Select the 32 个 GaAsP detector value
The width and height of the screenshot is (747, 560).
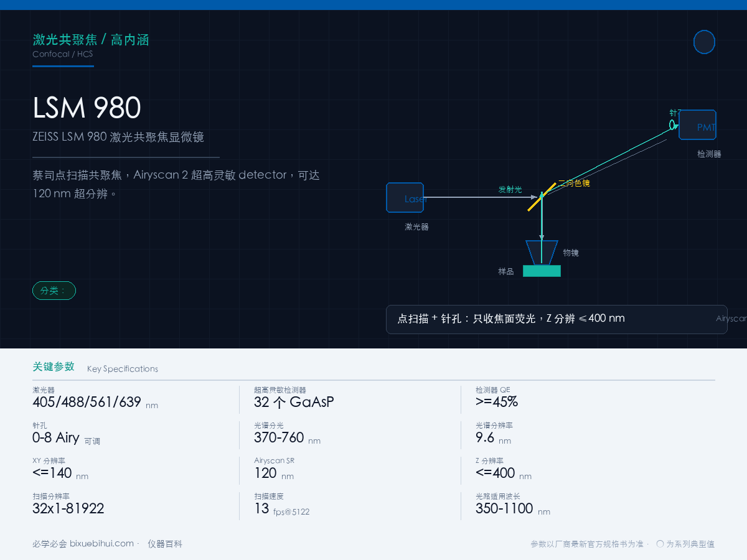(x=294, y=402)
